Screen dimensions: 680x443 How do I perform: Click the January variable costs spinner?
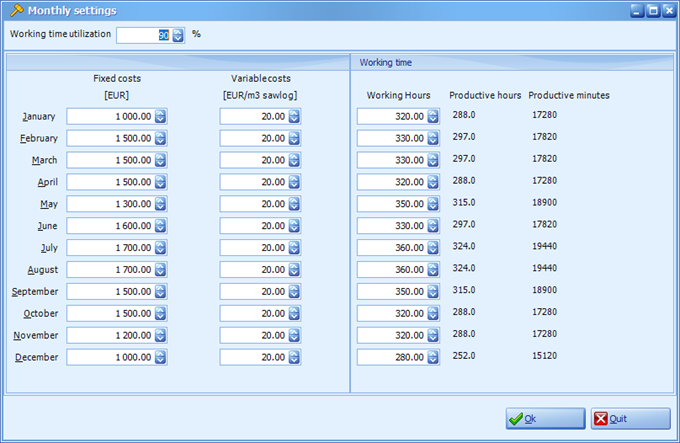tap(294, 116)
